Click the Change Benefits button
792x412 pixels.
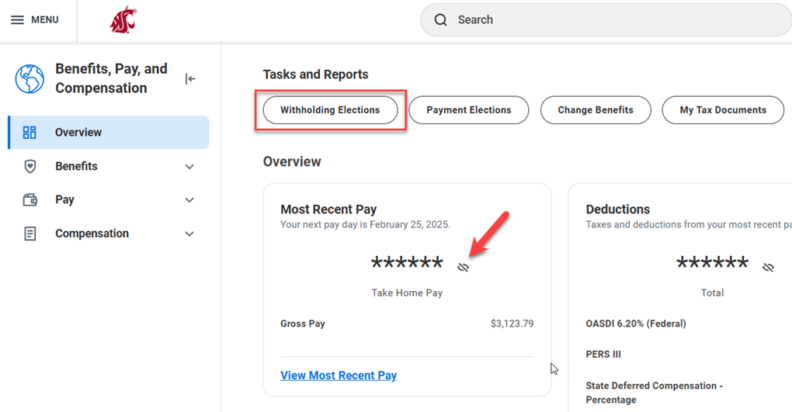coord(595,110)
